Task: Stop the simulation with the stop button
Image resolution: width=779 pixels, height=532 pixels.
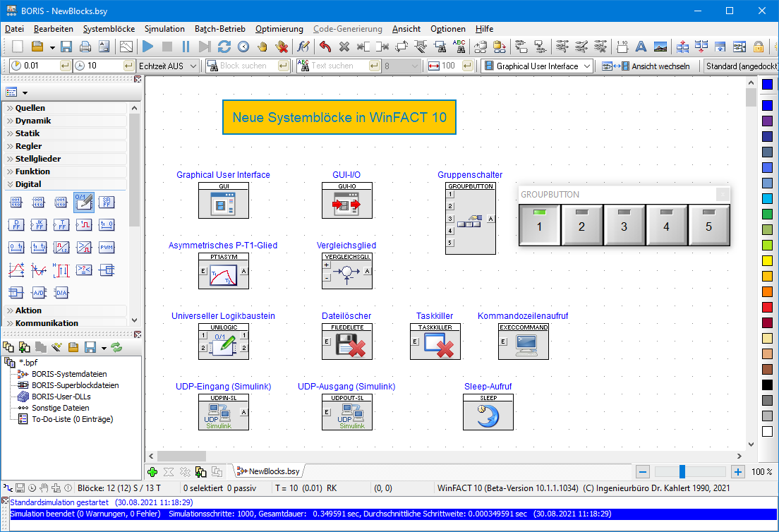Action: point(167,47)
